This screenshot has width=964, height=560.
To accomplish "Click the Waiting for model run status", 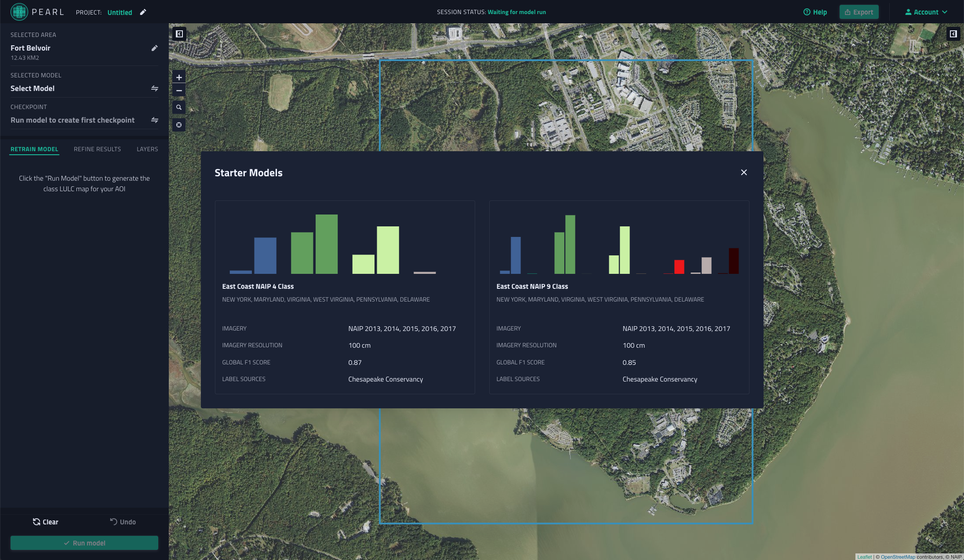I will (x=517, y=12).
